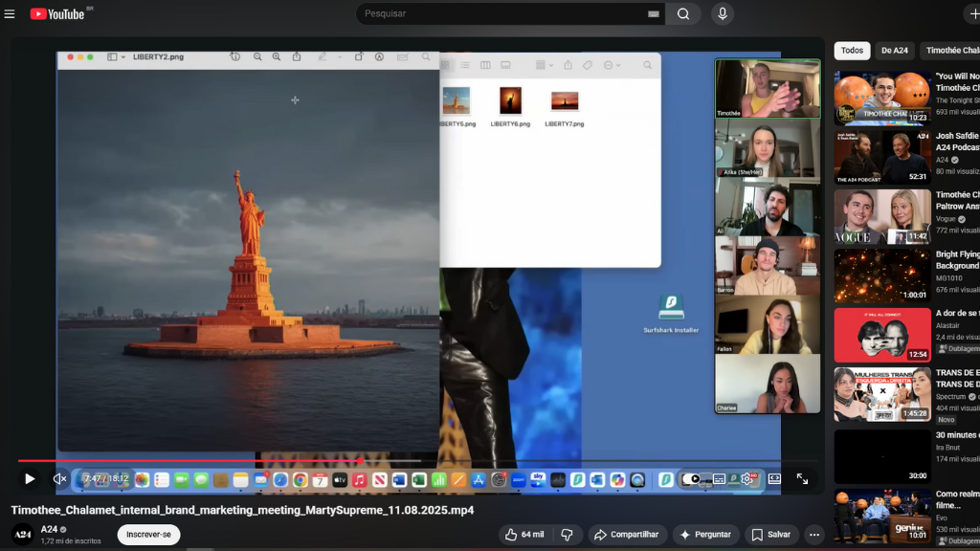
Task: Select the "Todos" filter chip
Action: pos(852,51)
